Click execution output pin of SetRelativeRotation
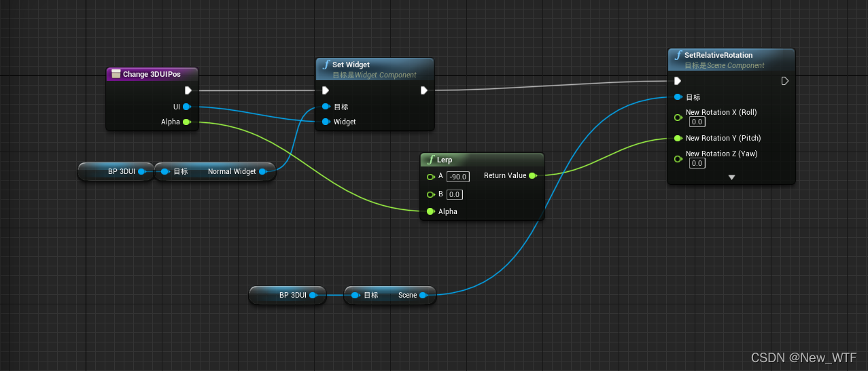 tap(784, 81)
